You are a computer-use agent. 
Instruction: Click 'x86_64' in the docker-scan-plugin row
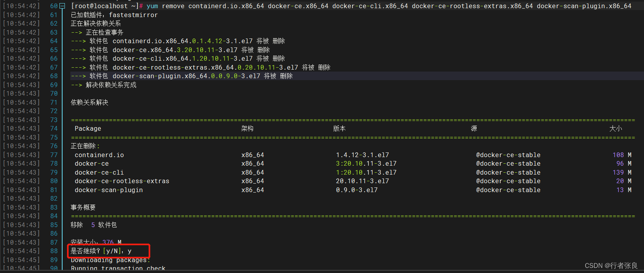pyautogui.click(x=253, y=190)
